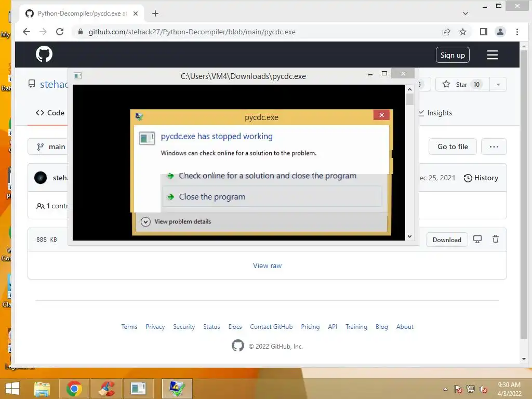532x399 pixels.
Task: Click the GitHub footer logo
Action: (238, 345)
